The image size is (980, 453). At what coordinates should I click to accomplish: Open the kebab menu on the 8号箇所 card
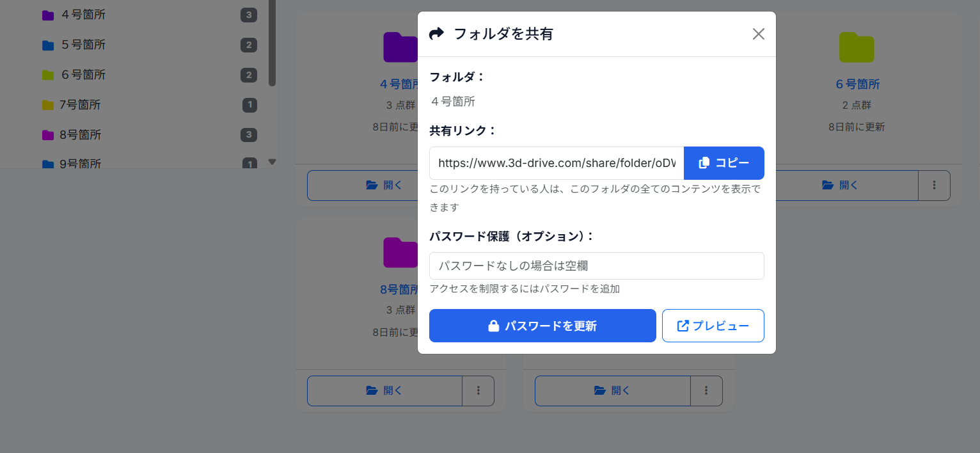(x=478, y=390)
